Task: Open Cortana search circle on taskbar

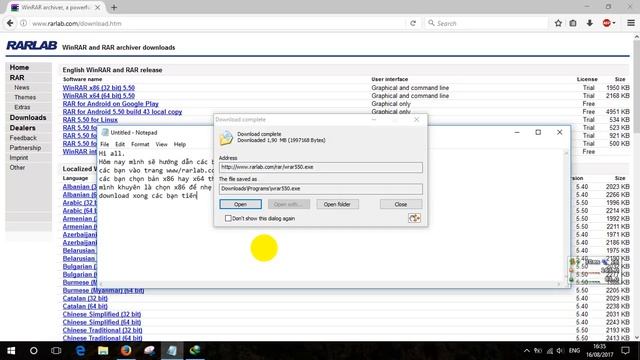Action: (x=33, y=351)
